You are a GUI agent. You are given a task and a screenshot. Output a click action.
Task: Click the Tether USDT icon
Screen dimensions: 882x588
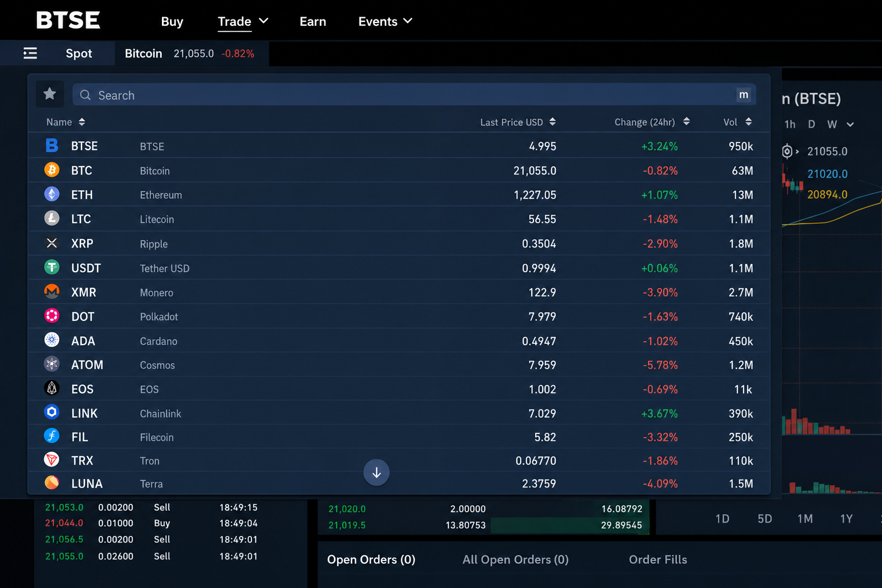click(52, 268)
